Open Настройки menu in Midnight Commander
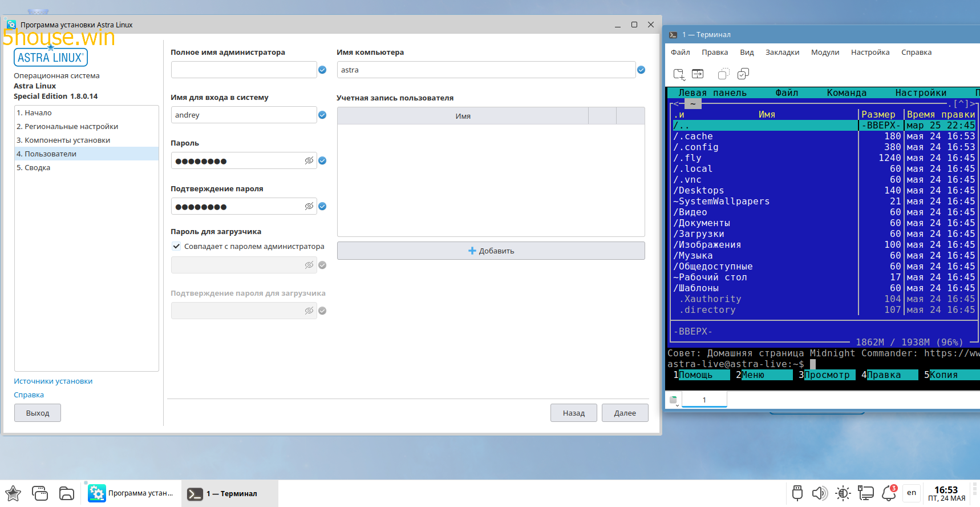 [921, 92]
